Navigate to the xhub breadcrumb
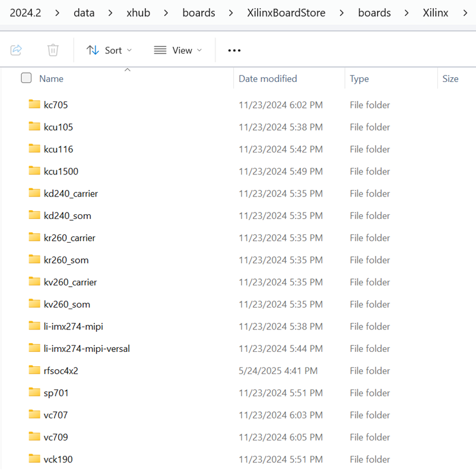Screen dimensions: 476x476 [138, 13]
